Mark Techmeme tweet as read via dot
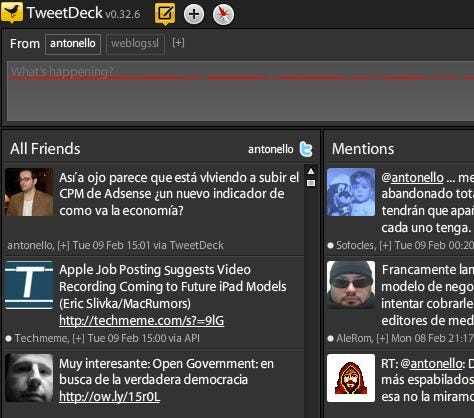The height and width of the screenshot is (418, 474). click(x=9, y=339)
